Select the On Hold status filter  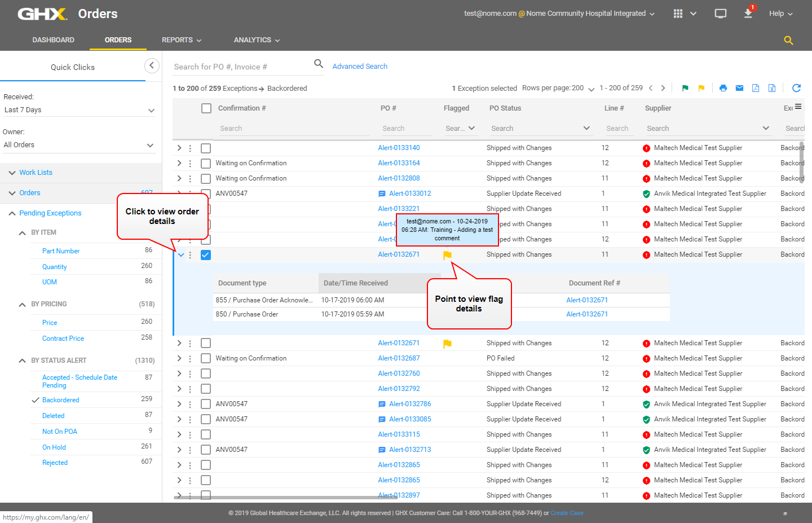click(54, 447)
